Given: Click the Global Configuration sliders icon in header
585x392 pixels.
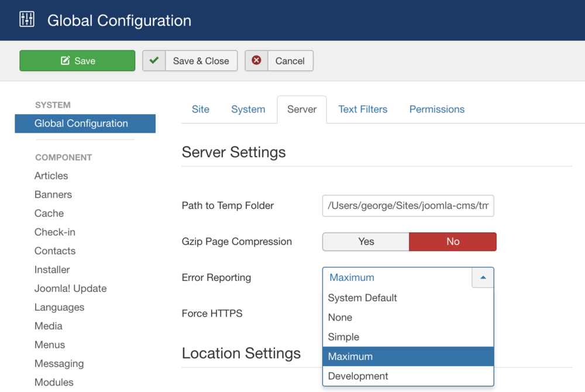Looking at the screenshot, I should click(26, 20).
